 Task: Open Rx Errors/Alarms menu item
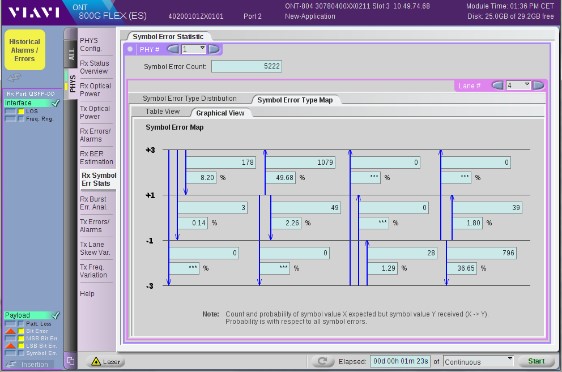(x=96, y=135)
